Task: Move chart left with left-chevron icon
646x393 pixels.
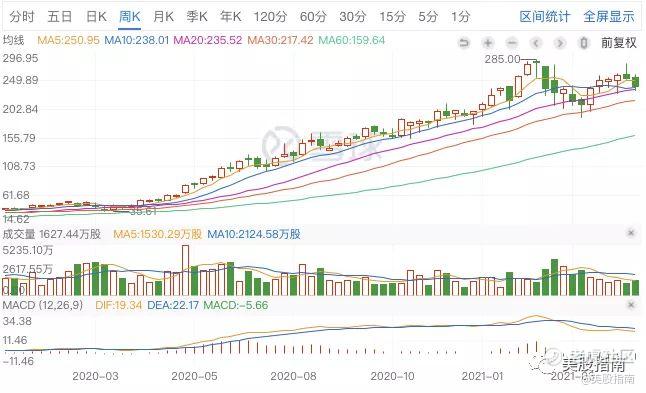Action: point(536,43)
